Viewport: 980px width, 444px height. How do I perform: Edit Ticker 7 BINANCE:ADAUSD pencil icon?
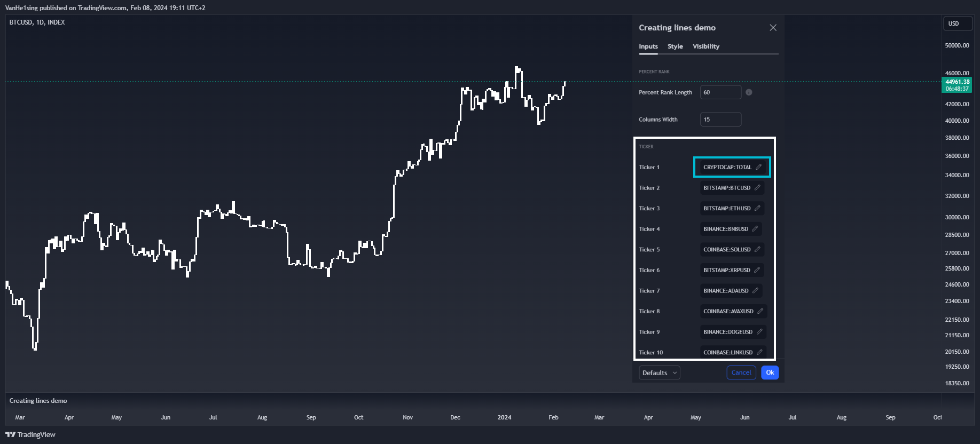tap(755, 291)
